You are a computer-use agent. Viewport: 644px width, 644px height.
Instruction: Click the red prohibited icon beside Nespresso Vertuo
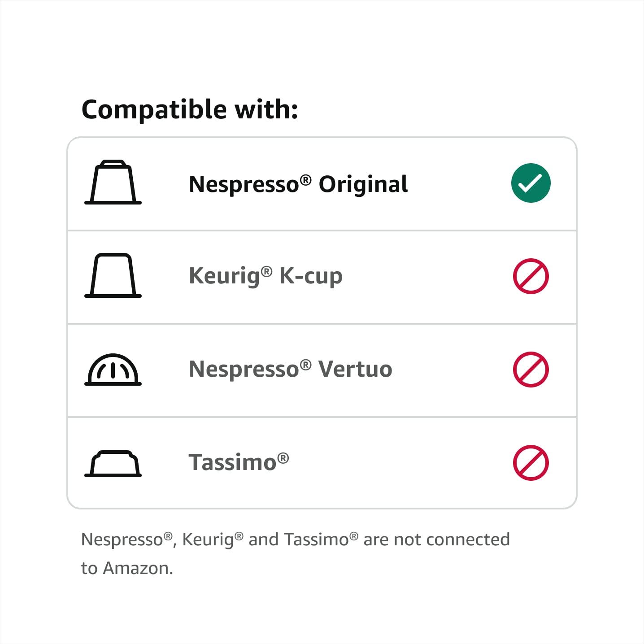click(531, 370)
